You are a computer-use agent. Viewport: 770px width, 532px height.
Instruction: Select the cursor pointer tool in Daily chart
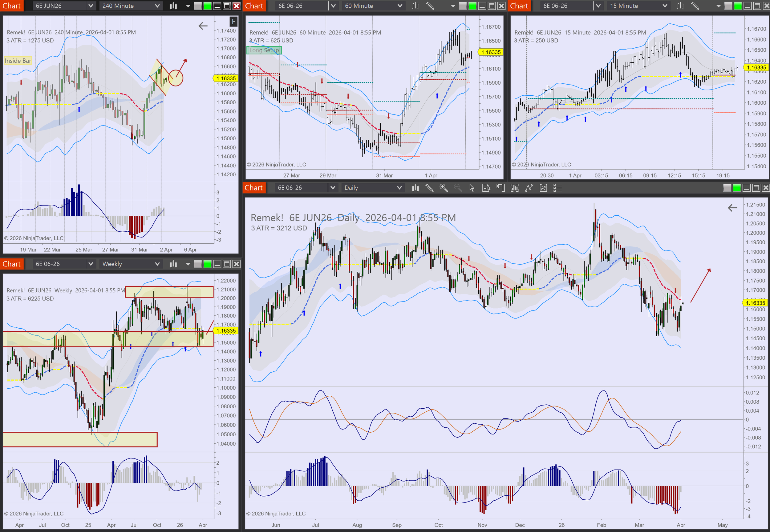472,188
